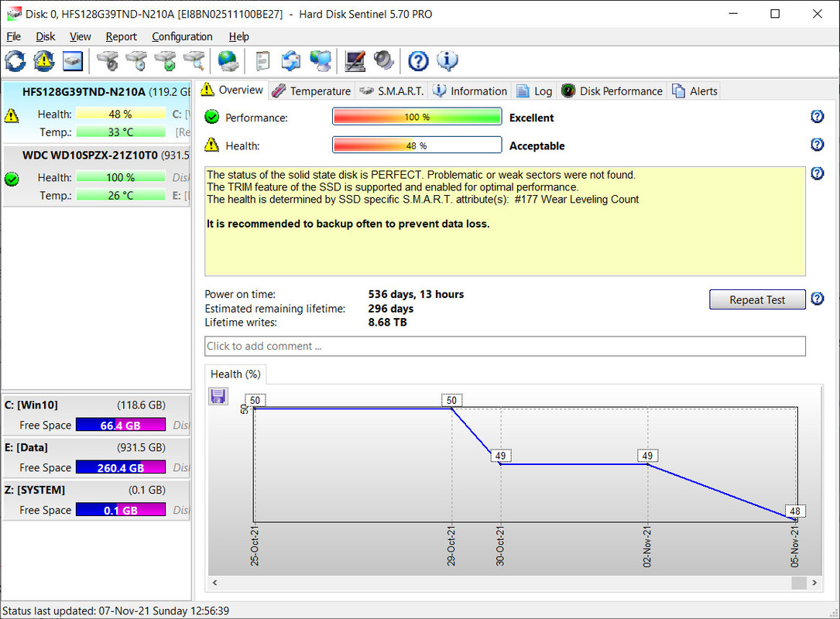
Task: Open the File menu
Action: click(x=13, y=36)
